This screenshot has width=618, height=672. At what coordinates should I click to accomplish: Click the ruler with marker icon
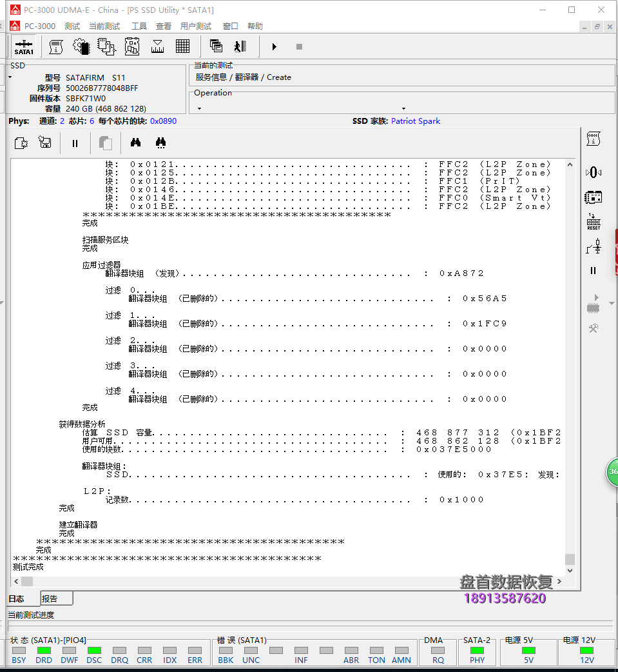click(x=157, y=46)
